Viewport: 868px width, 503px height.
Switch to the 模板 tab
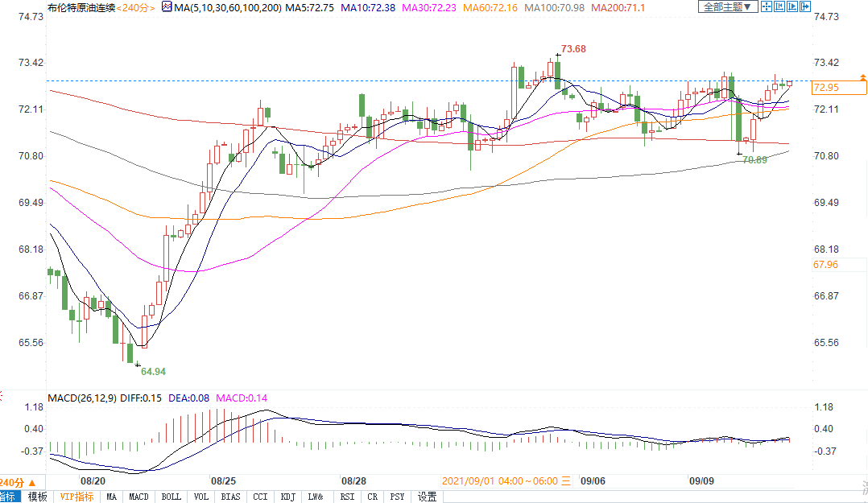[x=38, y=497]
